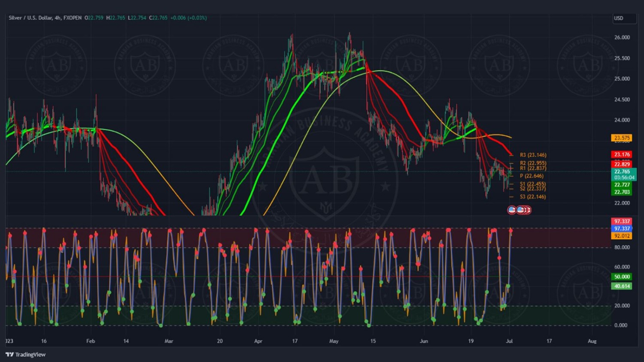Click the 26.000 price axis label
The height and width of the screenshot is (362, 644).
622,38
